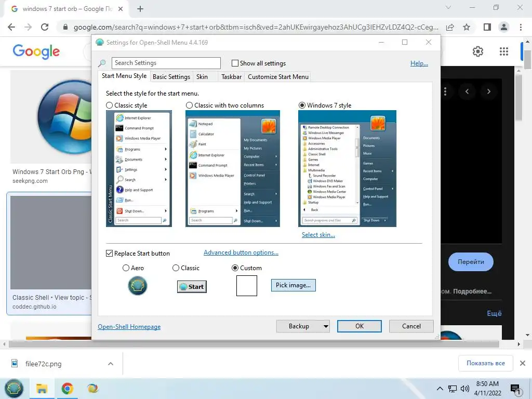Open the notification center icon

515,389
